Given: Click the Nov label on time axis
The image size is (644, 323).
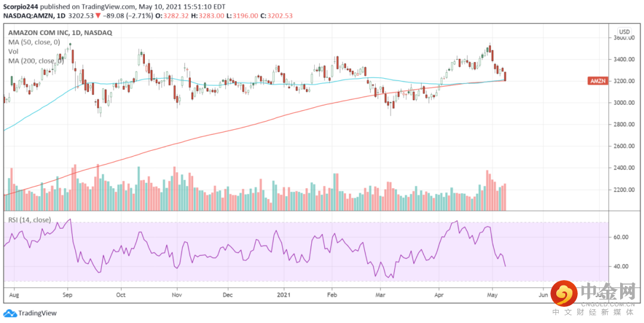Looking at the screenshot, I should point(177,294).
